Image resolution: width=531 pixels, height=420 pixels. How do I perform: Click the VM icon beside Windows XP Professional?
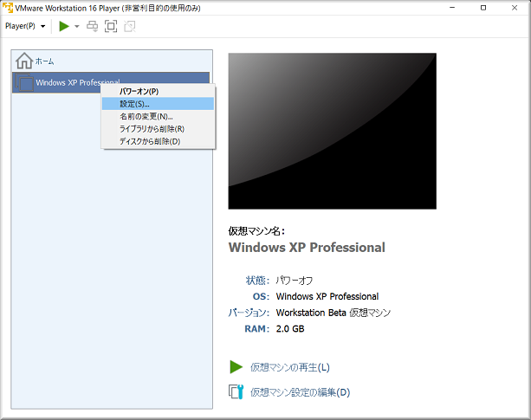tap(24, 82)
